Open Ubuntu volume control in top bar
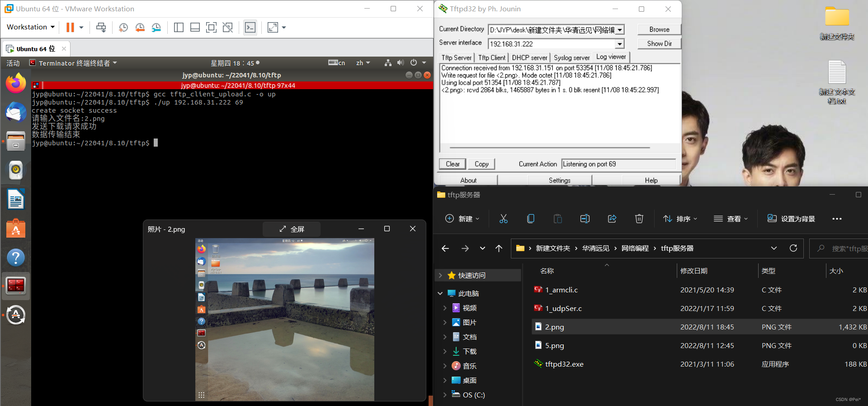 pos(400,63)
